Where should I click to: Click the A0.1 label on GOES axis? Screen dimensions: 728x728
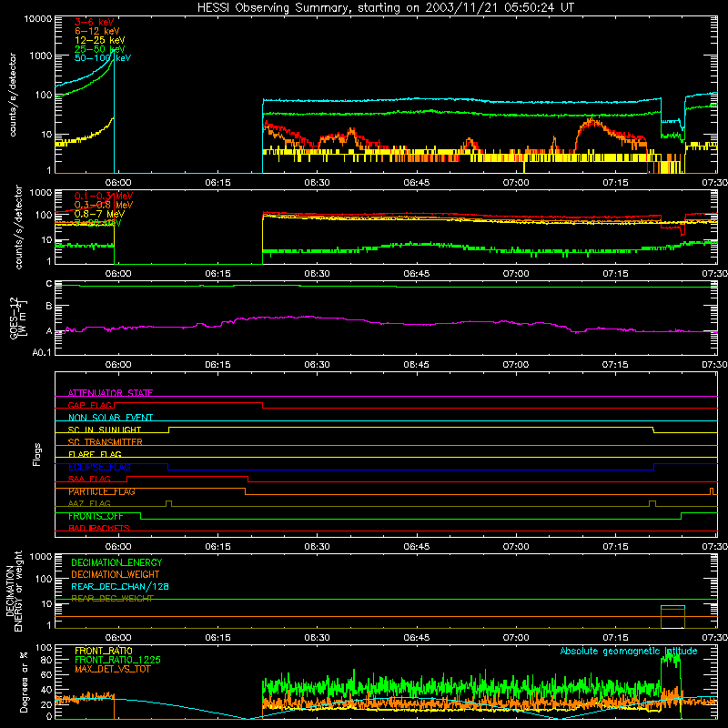[x=41, y=352]
